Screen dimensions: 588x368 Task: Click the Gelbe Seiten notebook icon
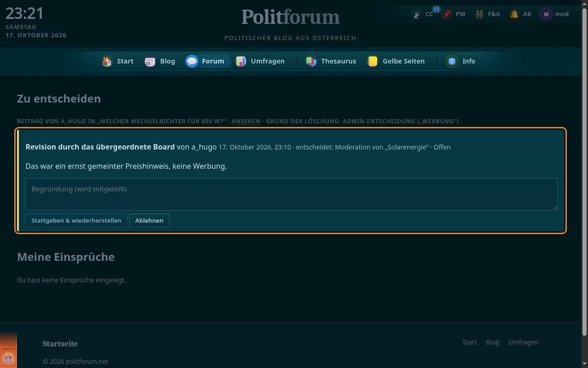tap(373, 61)
